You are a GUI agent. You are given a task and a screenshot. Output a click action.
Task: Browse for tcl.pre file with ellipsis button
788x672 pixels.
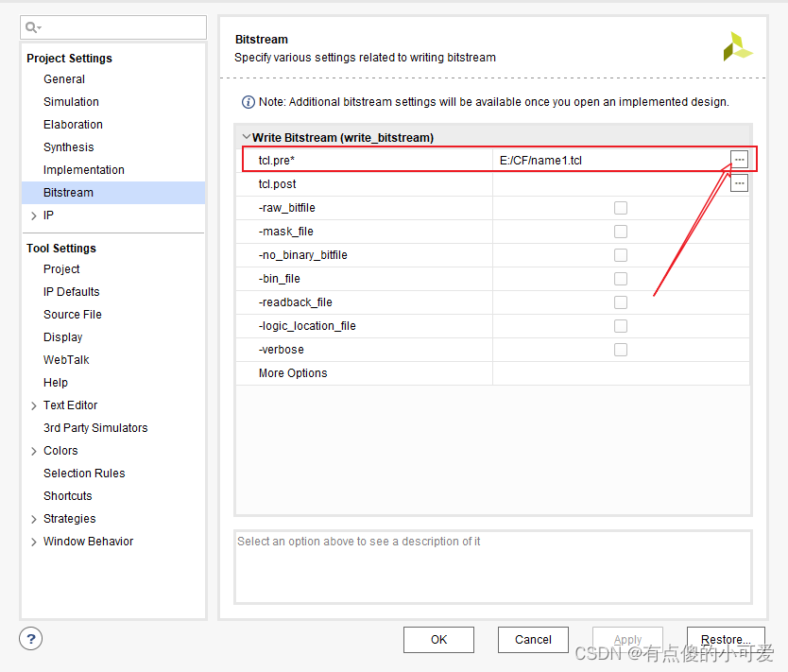[739, 160]
